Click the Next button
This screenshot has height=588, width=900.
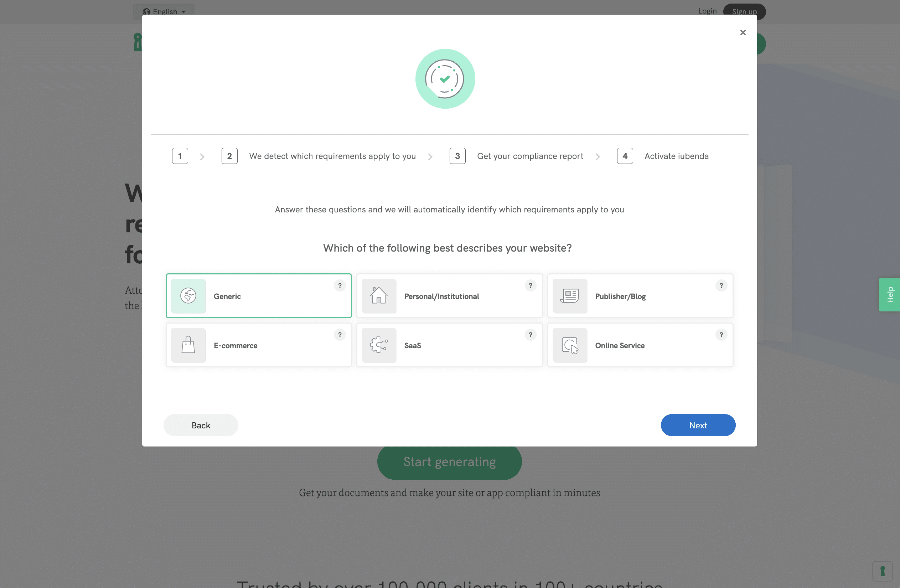pyautogui.click(x=698, y=425)
